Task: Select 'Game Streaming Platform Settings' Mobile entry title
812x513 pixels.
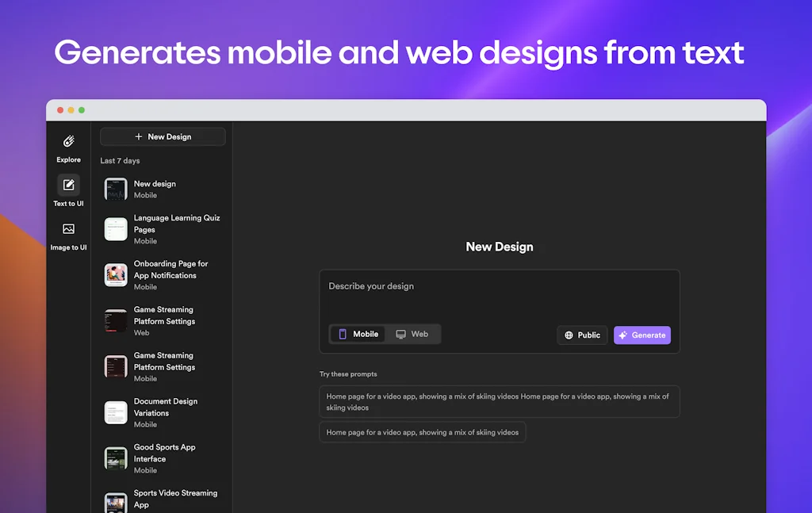Action: pyautogui.click(x=164, y=362)
